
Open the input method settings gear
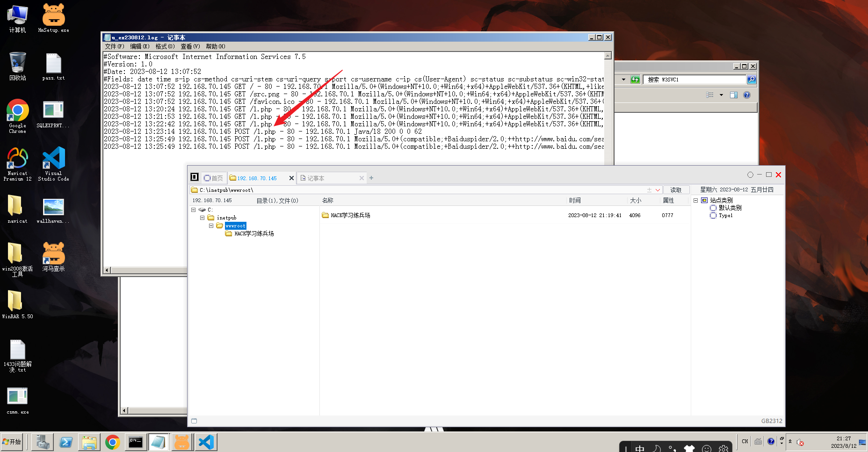[x=723, y=448]
